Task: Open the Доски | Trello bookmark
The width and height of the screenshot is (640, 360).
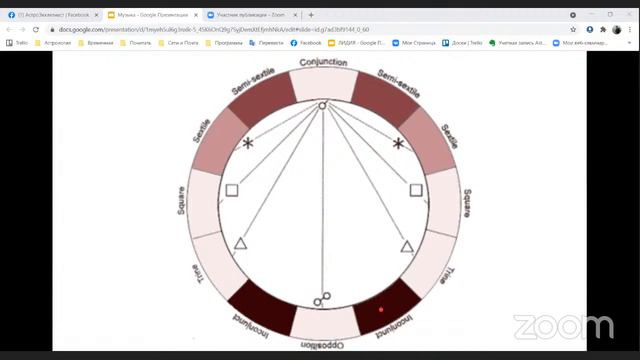Action: tap(462, 43)
